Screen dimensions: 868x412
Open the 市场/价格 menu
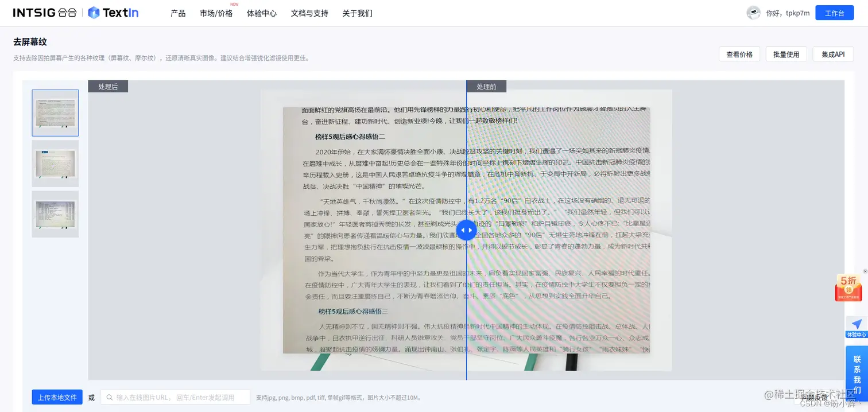216,13
